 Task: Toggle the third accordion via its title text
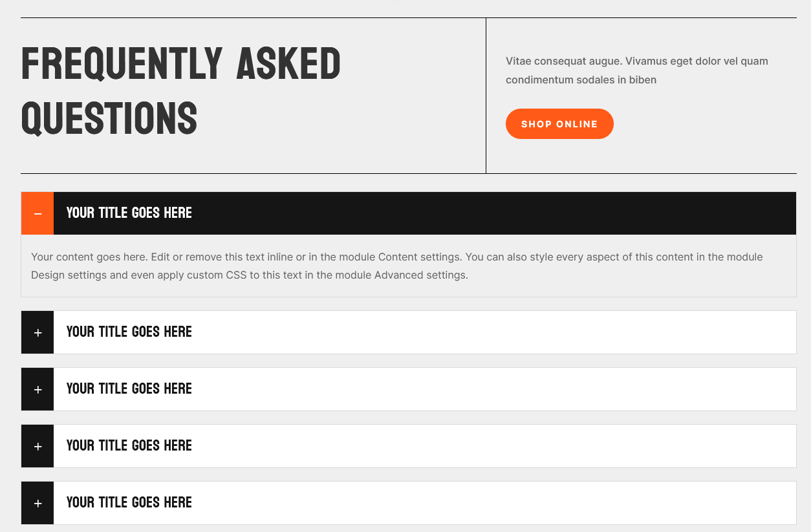129,388
